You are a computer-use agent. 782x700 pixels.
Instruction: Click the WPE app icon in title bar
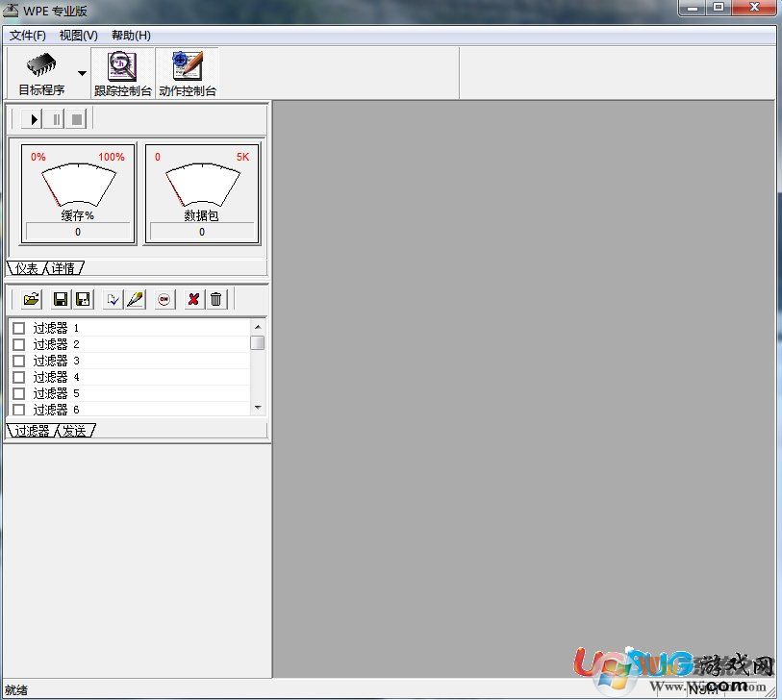tap(11, 10)
